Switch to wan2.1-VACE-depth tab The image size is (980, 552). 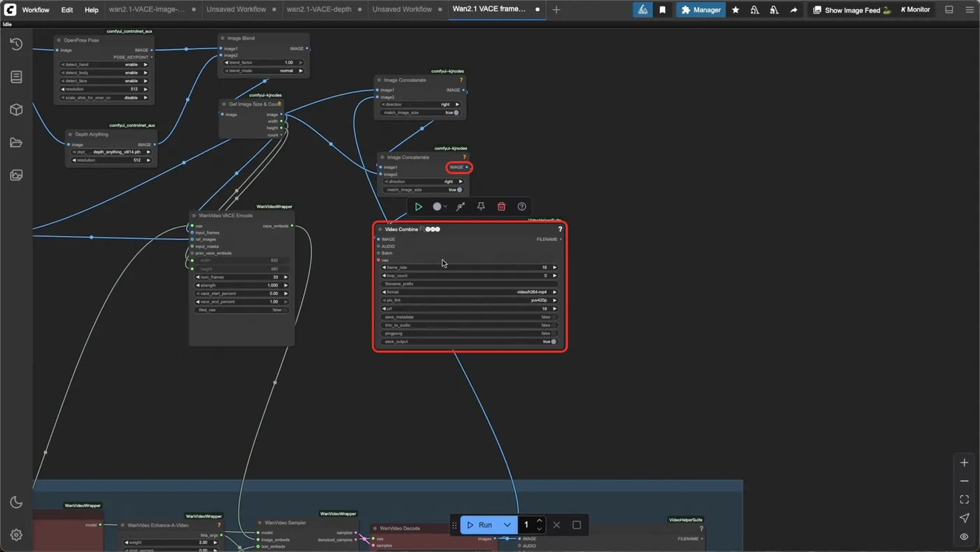pos(318,10)
